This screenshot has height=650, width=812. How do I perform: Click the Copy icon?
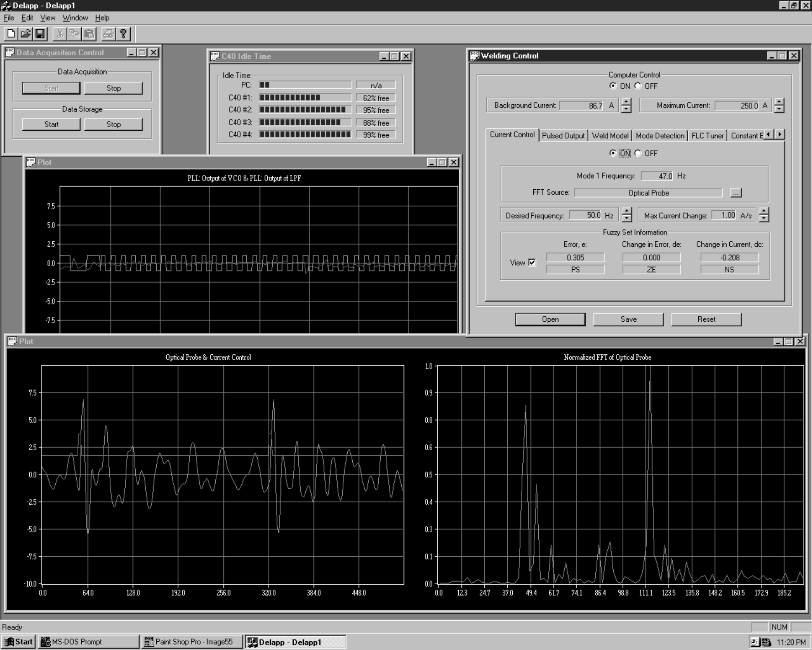(74, 33)
